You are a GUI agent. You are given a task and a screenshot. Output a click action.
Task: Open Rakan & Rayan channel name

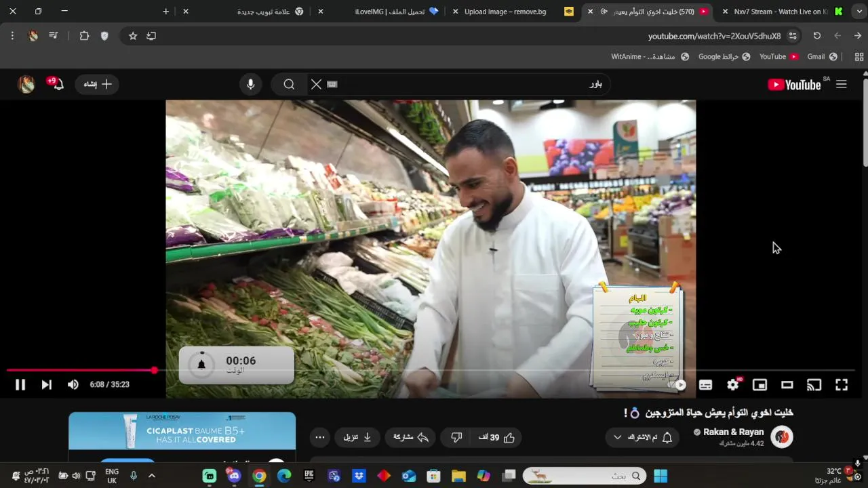[733, 432]
